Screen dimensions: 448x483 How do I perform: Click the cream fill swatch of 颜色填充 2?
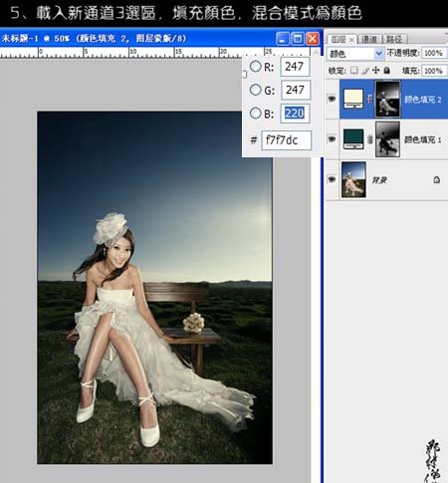tap(353, 99)
